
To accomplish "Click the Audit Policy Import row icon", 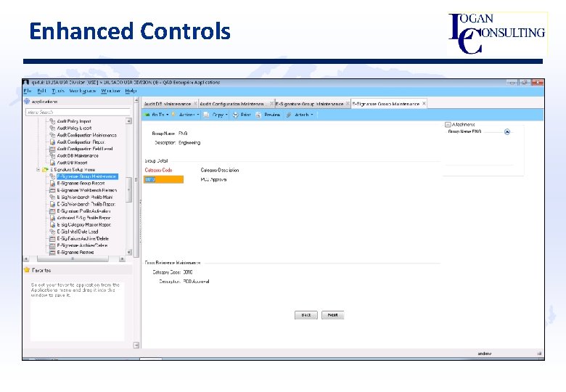I will (x=52, y=121).
